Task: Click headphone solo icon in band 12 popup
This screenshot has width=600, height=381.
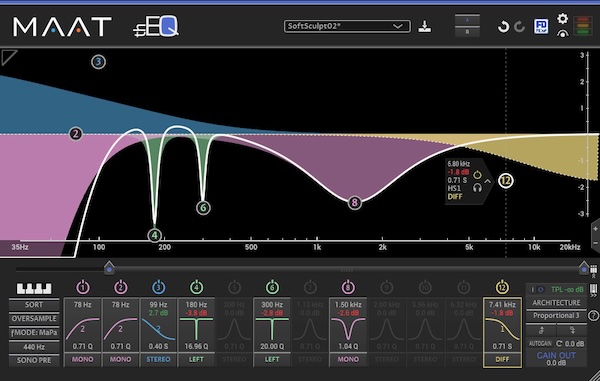Action: 477,187
